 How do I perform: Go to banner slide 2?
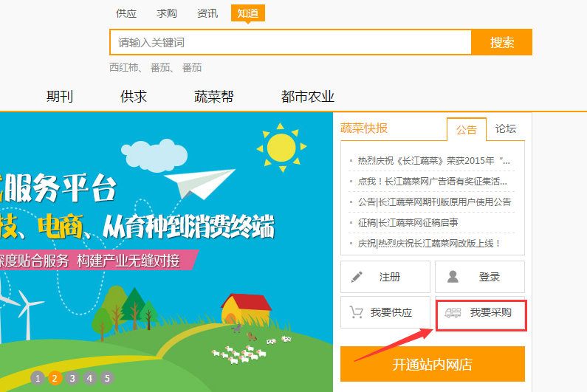55,378
